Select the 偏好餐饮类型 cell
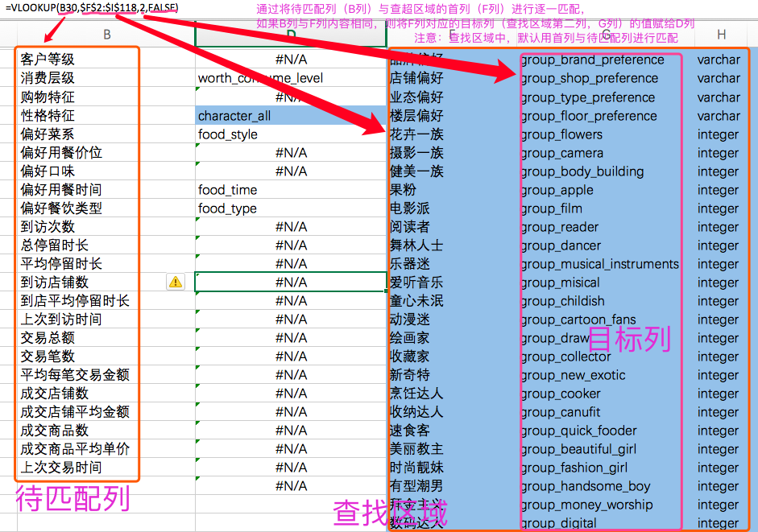The height and width of the screenshot is (532, 758). [106, 208]
